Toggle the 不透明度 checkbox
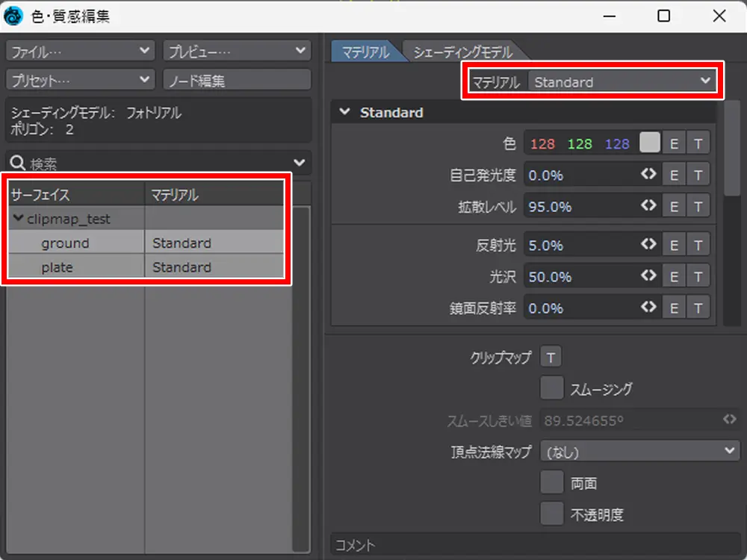The image size is (747, 560). click(551, 514)
